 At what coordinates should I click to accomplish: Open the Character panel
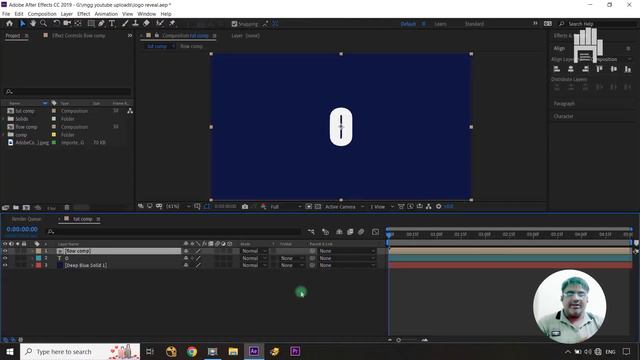[563, 116]
